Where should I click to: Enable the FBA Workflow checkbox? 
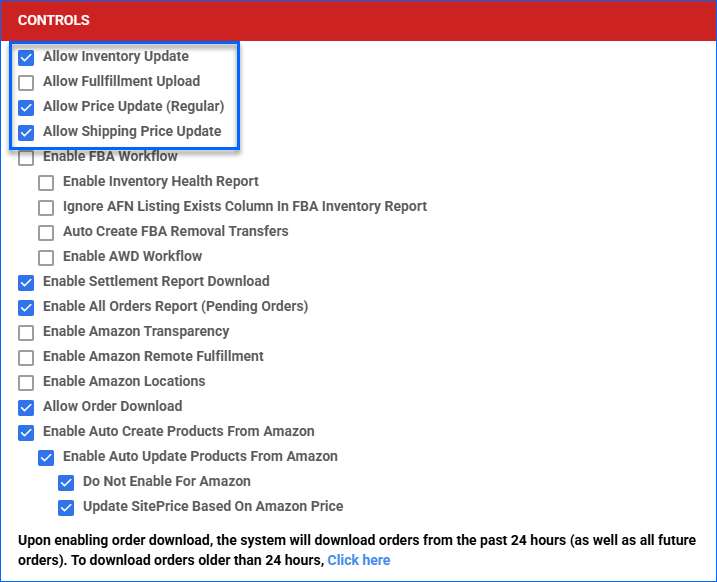(x=26, y=157)
